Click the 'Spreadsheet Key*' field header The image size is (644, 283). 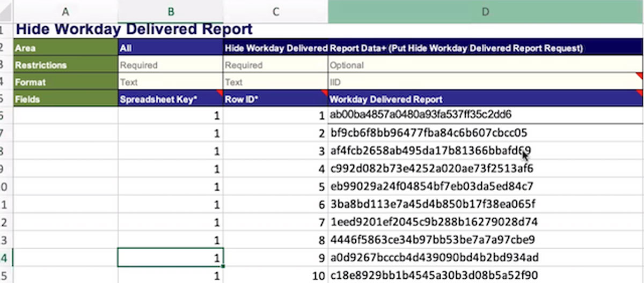(171, 99)
